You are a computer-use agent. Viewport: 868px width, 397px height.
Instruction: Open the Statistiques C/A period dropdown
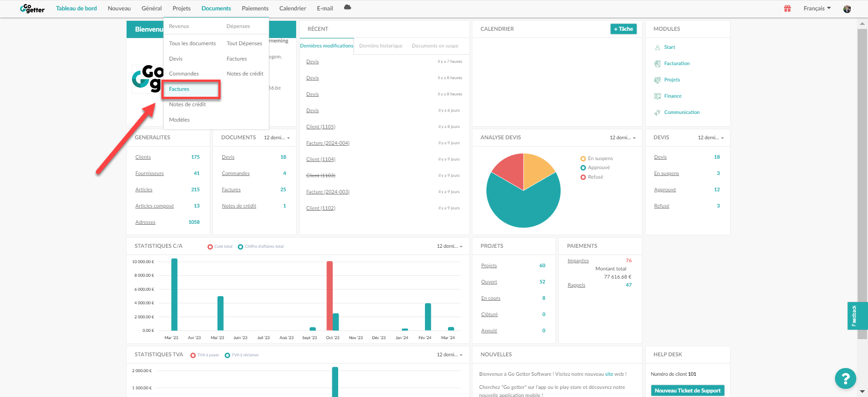coord(449,246)
